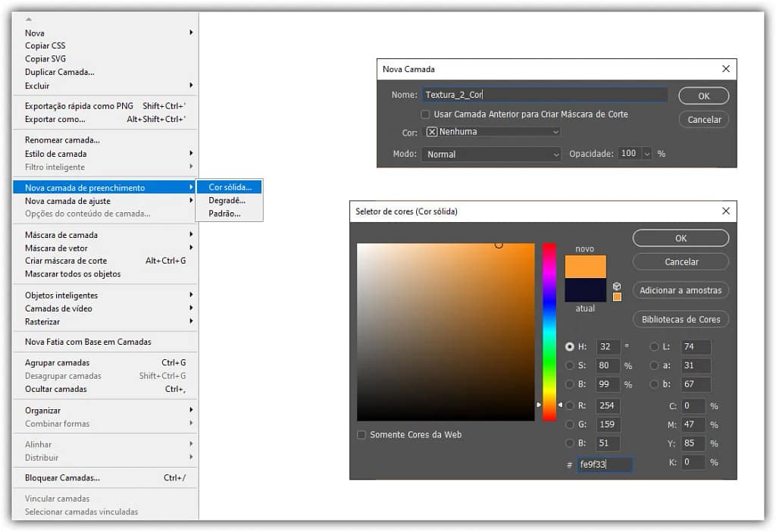
Task: Select Exportar como menu item
Action: point(105,119)
